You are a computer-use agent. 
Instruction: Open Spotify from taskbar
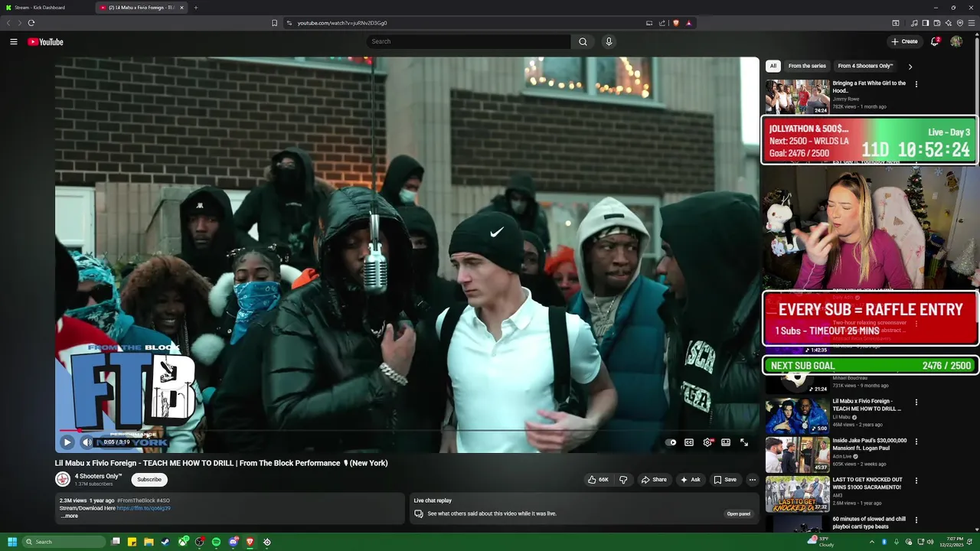[216, 542]
